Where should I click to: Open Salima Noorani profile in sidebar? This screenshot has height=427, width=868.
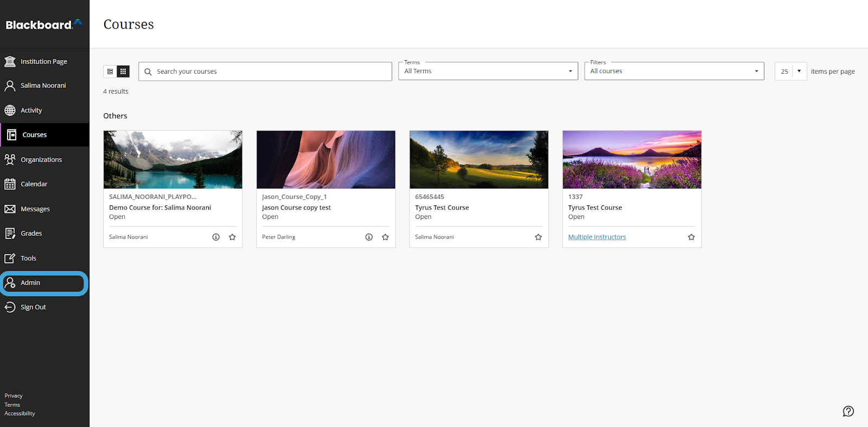tap(44, 86)
